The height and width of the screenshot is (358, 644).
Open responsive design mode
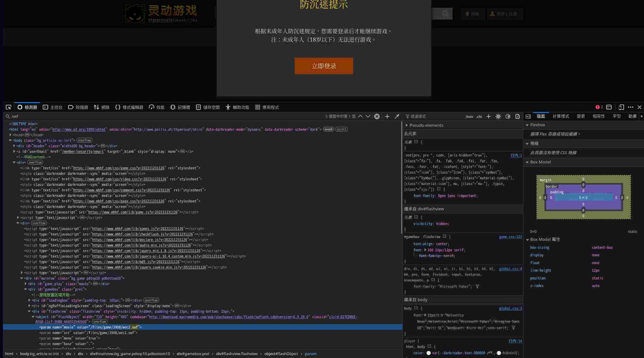[621, 107]
